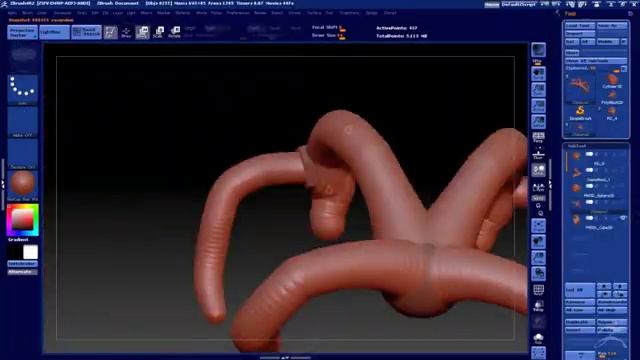Click the Alternate button
Viewport: 640px width, 360px height.
(23, 272)
